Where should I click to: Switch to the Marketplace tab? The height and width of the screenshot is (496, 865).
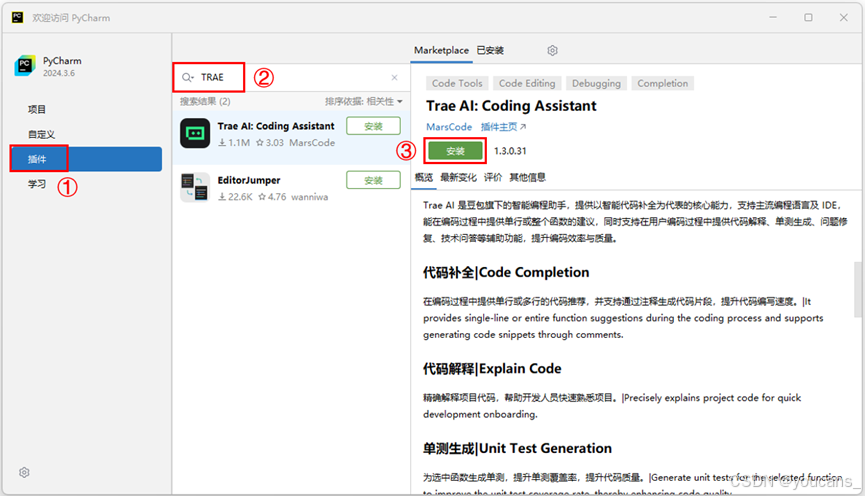(x=441, y=50)
